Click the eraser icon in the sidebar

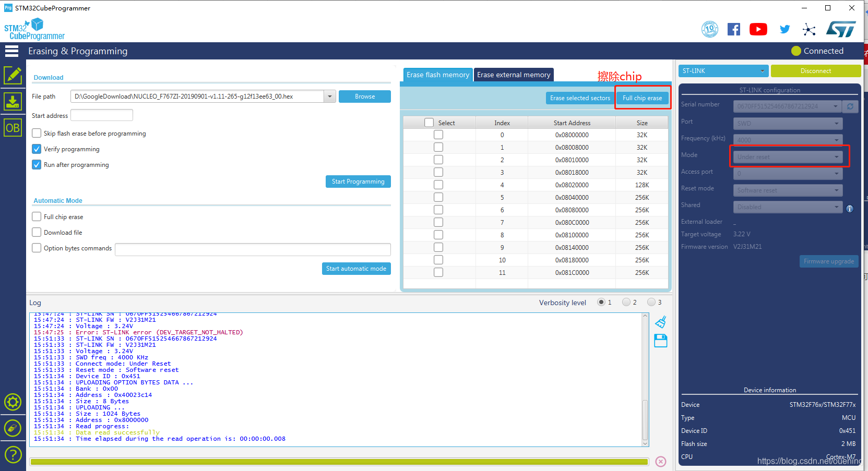(13, 428)
